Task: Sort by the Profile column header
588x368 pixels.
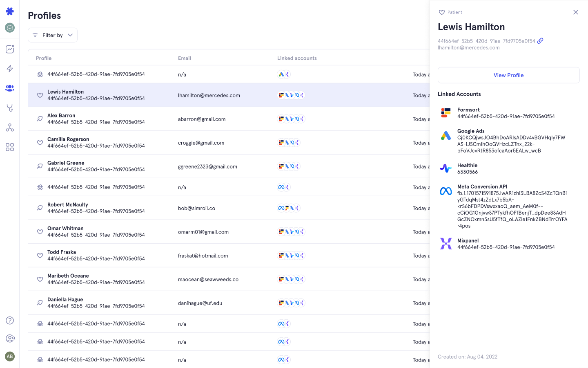Action: coord(44,58)
